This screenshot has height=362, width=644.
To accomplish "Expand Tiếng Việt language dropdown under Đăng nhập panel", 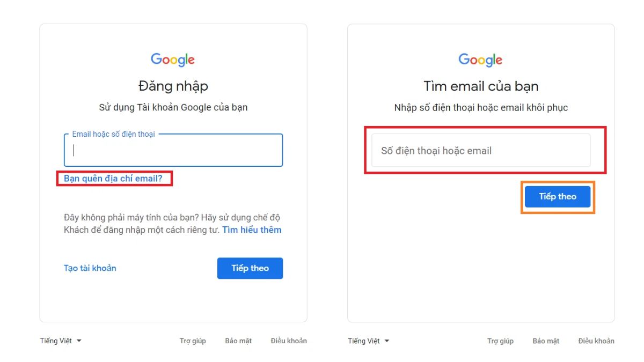I will click(x=61, y=341).
